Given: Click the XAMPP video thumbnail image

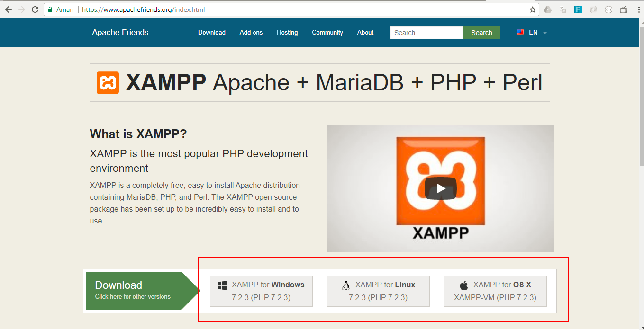Looking at the screenshot, I should [441, 188].
